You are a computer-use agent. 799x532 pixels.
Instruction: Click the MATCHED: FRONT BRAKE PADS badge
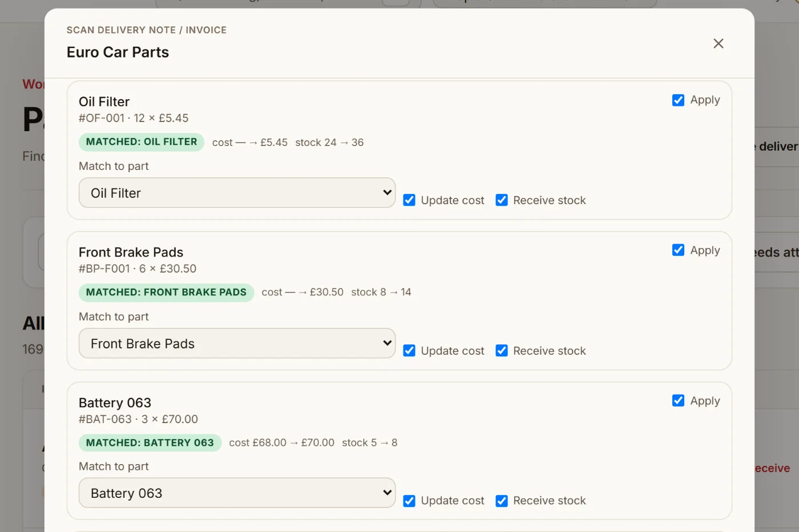[166, 293]
